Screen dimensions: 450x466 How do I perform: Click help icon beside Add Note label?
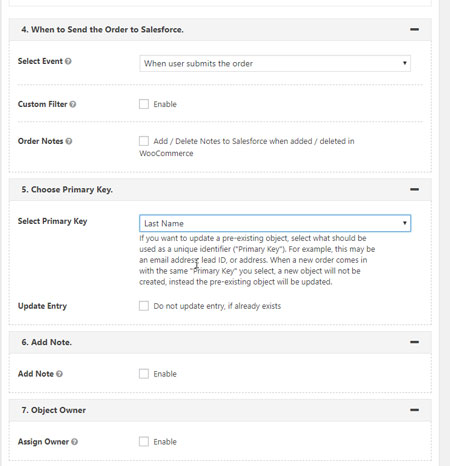pos(59,374)
